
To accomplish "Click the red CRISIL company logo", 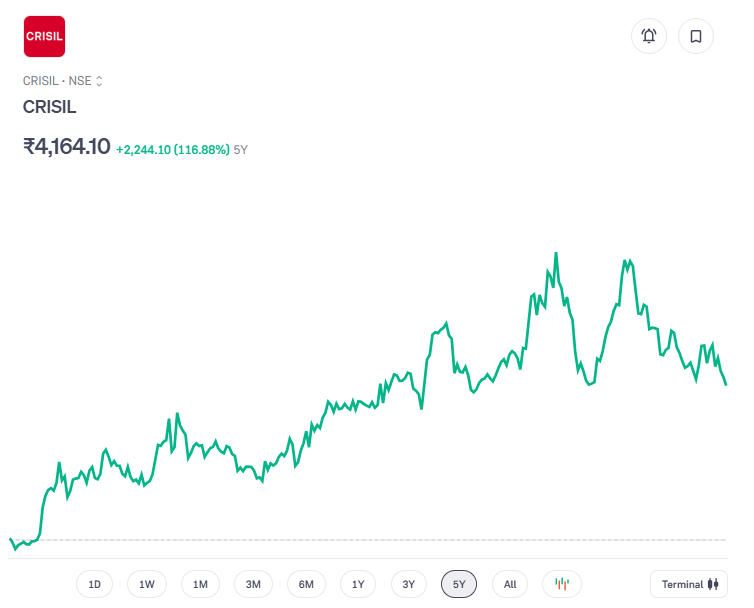I will click(44, 37).
